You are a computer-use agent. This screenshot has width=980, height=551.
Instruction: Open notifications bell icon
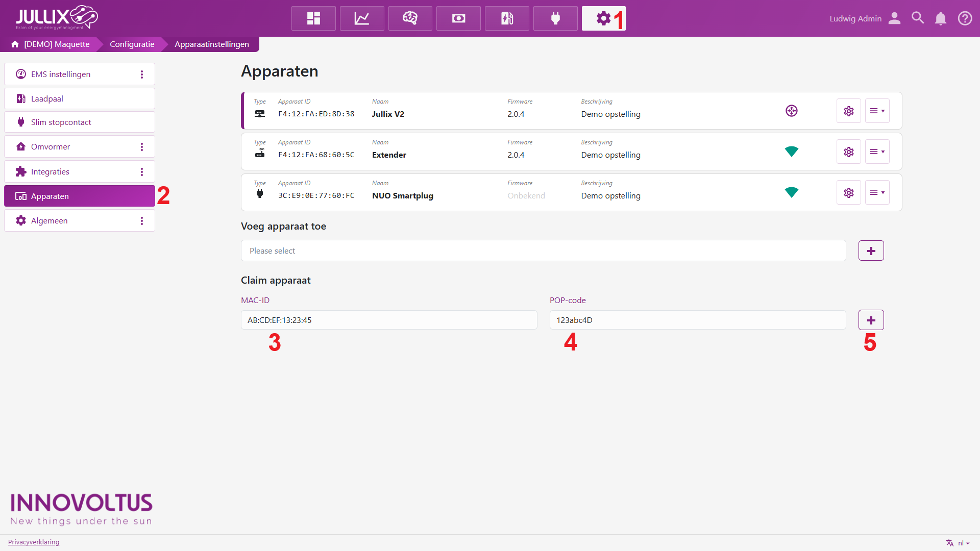coord(940,18)
